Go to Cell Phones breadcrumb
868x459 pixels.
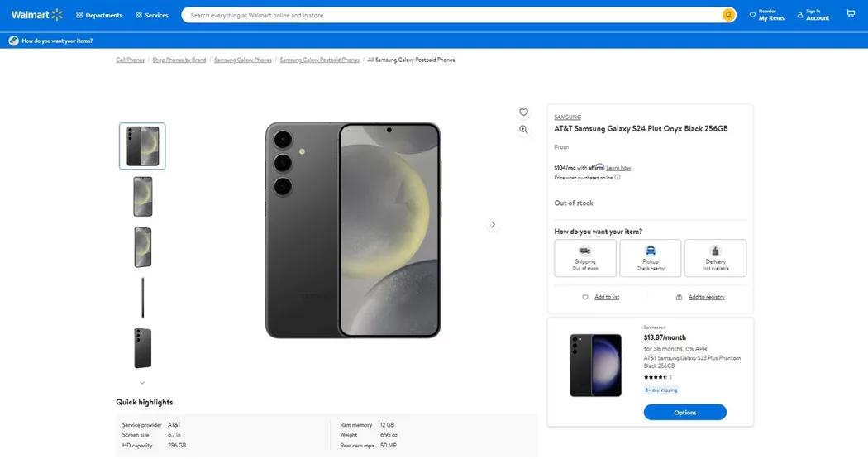coord(130,60)
